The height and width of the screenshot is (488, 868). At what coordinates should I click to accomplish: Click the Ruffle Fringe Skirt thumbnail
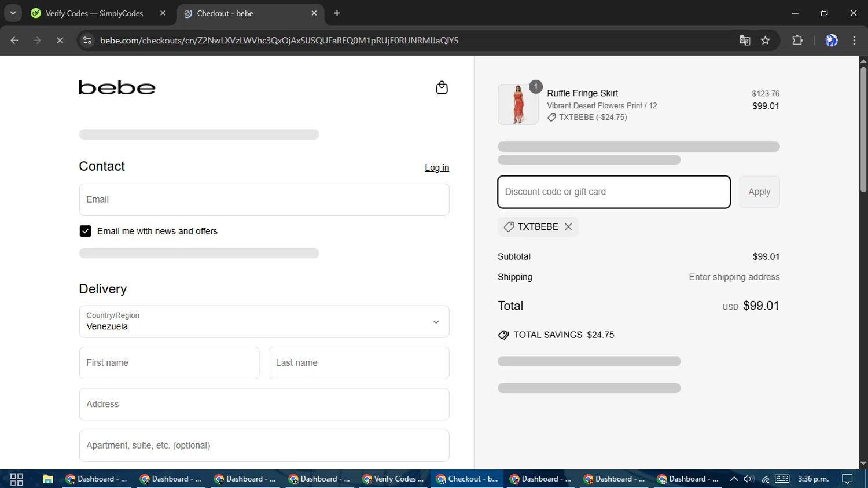tap(518, 105)
